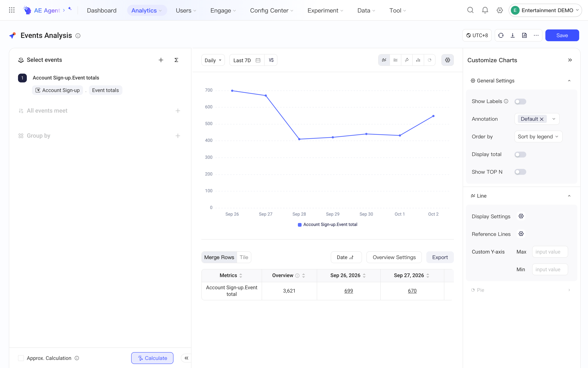Screen dimensions: 588x368
Task: Click the Custom Y-axis Max input field
Action: [550, 252]
